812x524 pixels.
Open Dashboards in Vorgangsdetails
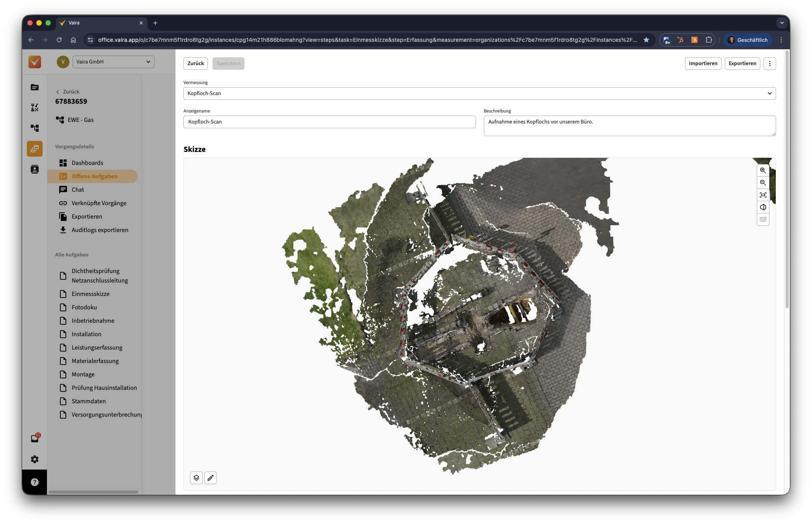click(87, 163)
